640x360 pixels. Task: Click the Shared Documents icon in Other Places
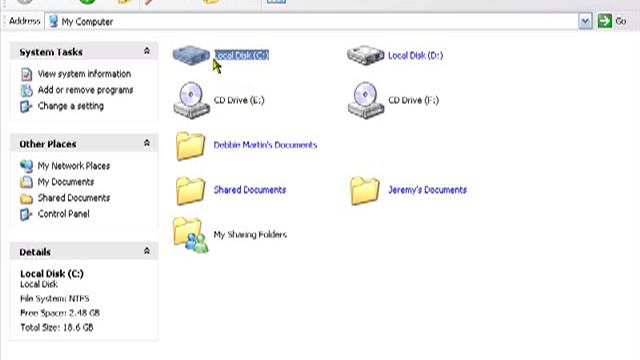point(26,198)
